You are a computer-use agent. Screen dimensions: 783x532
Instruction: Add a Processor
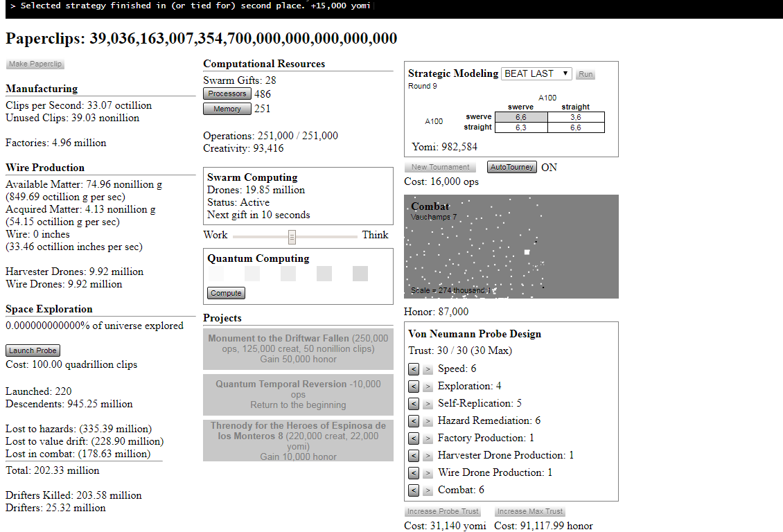click(x=227, y=94)
